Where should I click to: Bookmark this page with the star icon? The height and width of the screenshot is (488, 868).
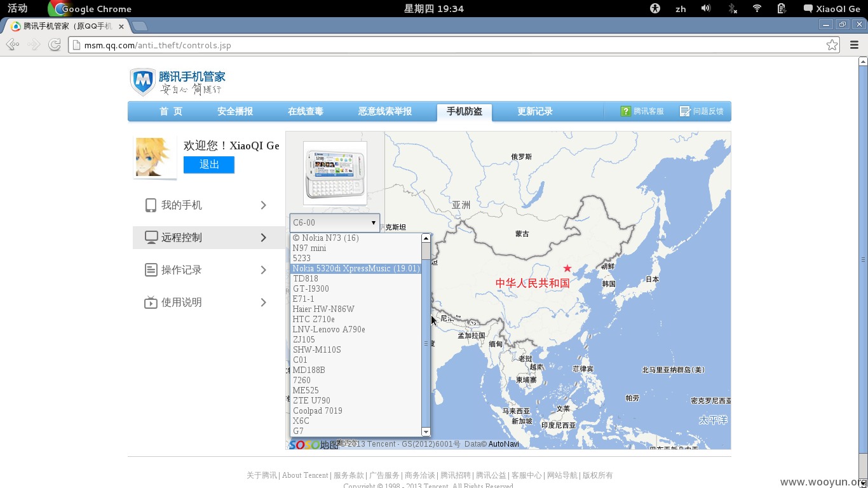(x=832, y=45)
